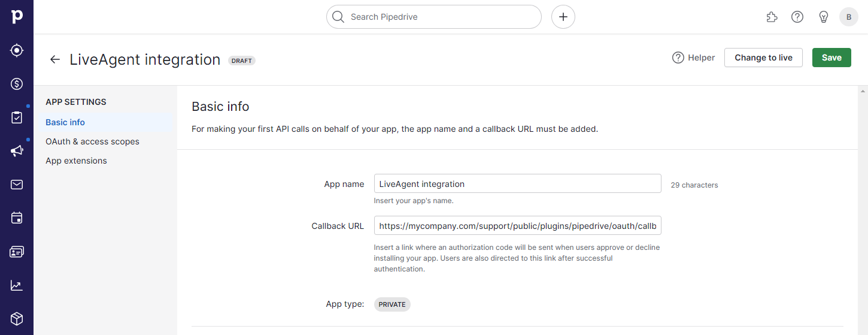This screenshot has width=868, height=335.
Task: Open Products box icon in sidebar
Action: [x=17, y=318]
